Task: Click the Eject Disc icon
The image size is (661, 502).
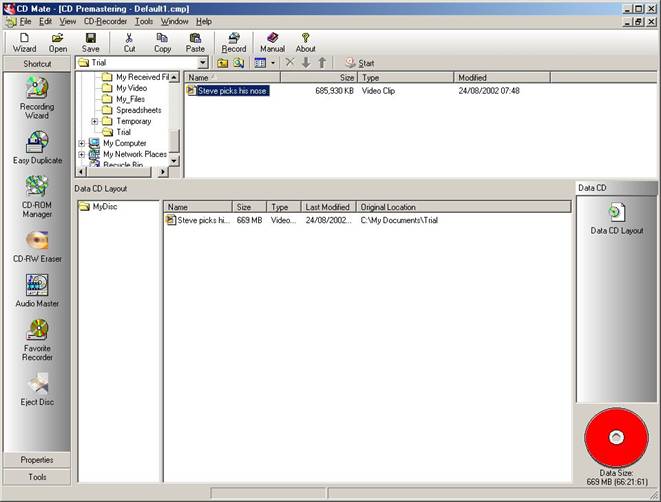Action: (x=37, y=383)
